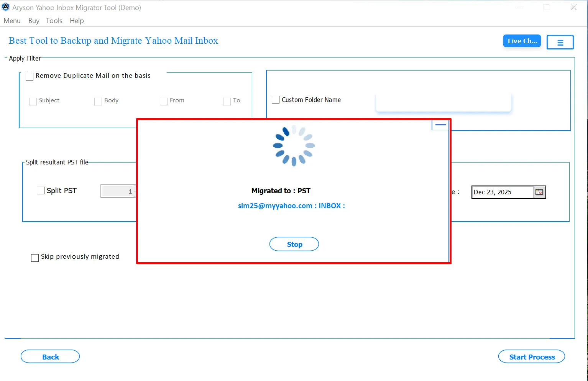The image size is (588, 381).
Task: Stop the migration process
Action: point(294,244)
